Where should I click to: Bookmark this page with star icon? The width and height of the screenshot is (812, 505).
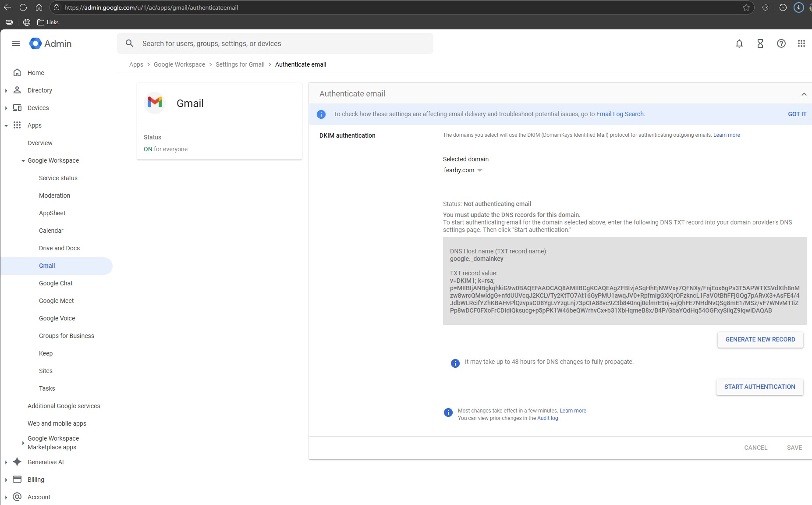point(746,7)
